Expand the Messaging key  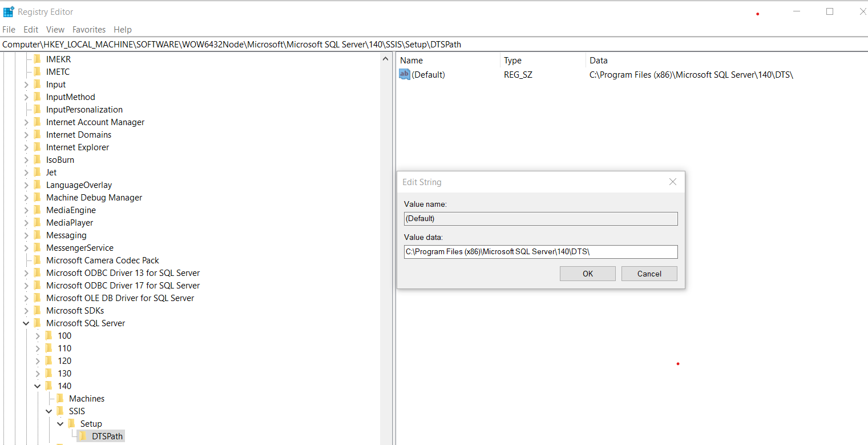tap(26, 235)
